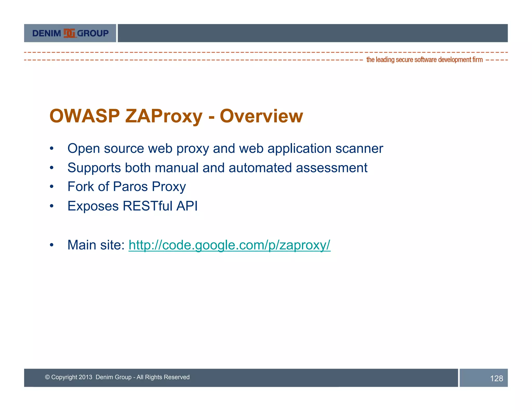Click the Exposes RESTful API line
The image size is (532, 411).
[132, 206]
